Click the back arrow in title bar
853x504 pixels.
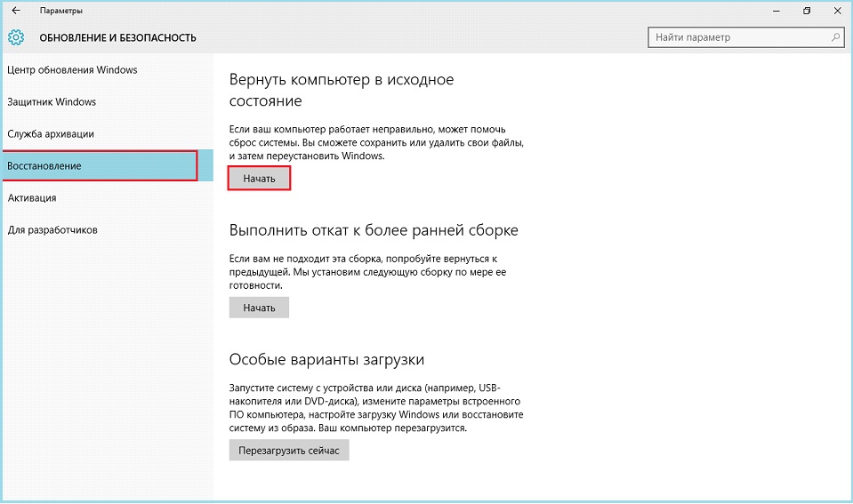[16, 11]
